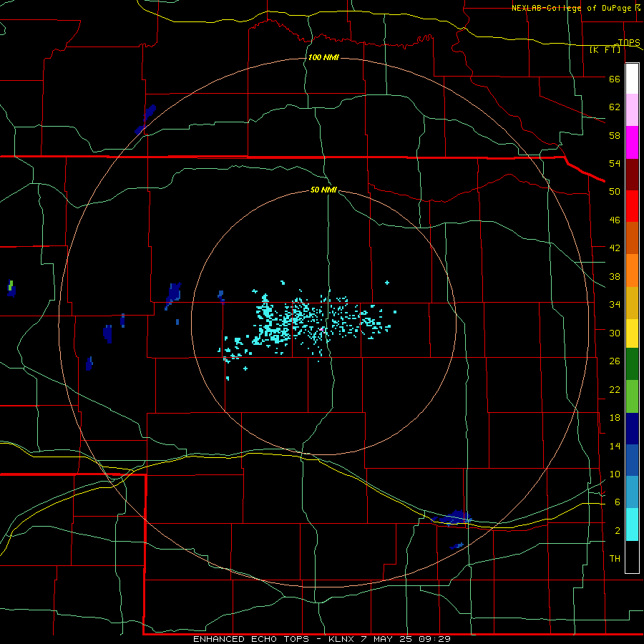Click the '[K FT]' units label

click(605, 49)
